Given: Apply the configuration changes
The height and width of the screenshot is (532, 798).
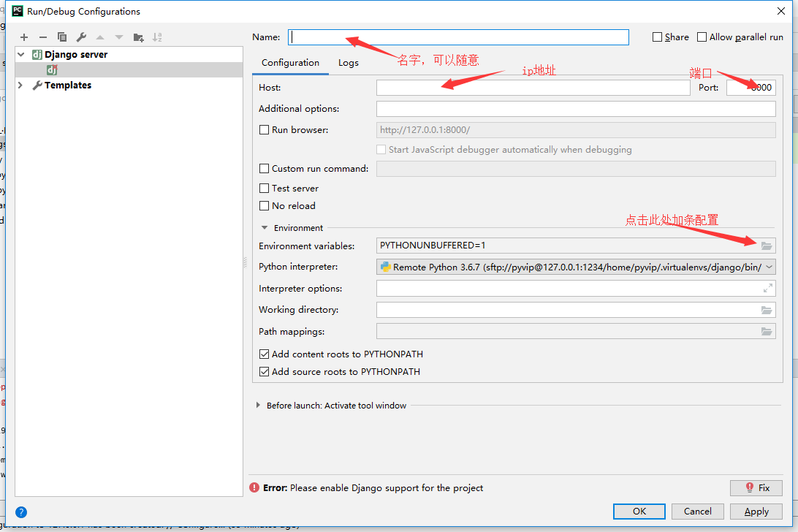Looking at the screenshot, I should point(756,511).
